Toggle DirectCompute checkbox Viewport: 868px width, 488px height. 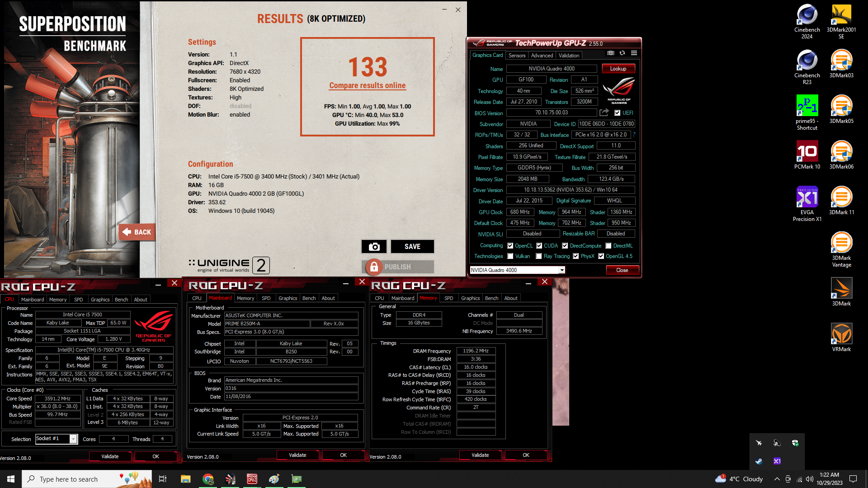pyautogui.click(x=565, y=246)
